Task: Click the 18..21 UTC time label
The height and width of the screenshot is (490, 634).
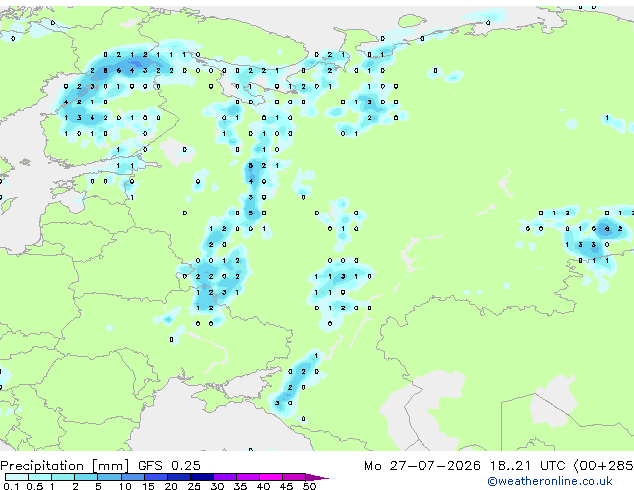Action: 527,466
